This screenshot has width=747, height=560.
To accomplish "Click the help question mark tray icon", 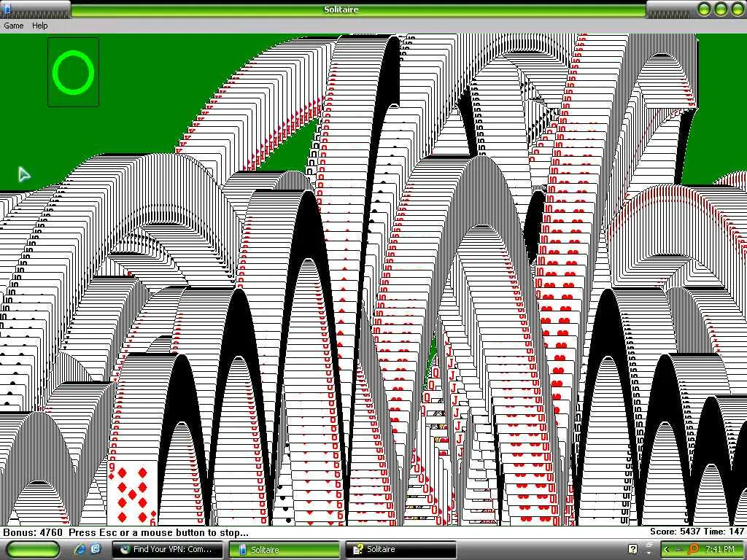I will pos(632,549).
